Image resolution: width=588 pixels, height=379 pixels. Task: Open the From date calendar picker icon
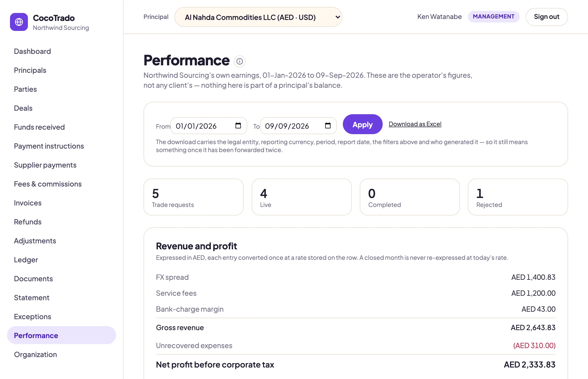pyautogui.click(x=238, y=126)
